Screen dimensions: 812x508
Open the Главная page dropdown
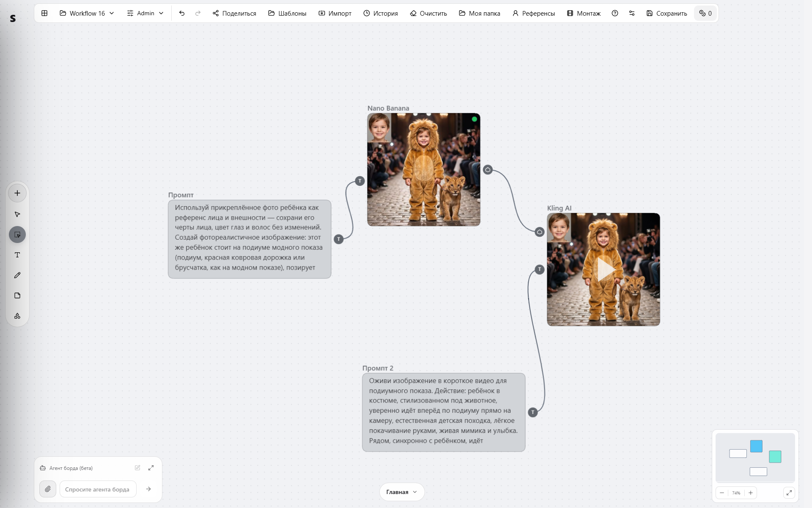(402, 492)
